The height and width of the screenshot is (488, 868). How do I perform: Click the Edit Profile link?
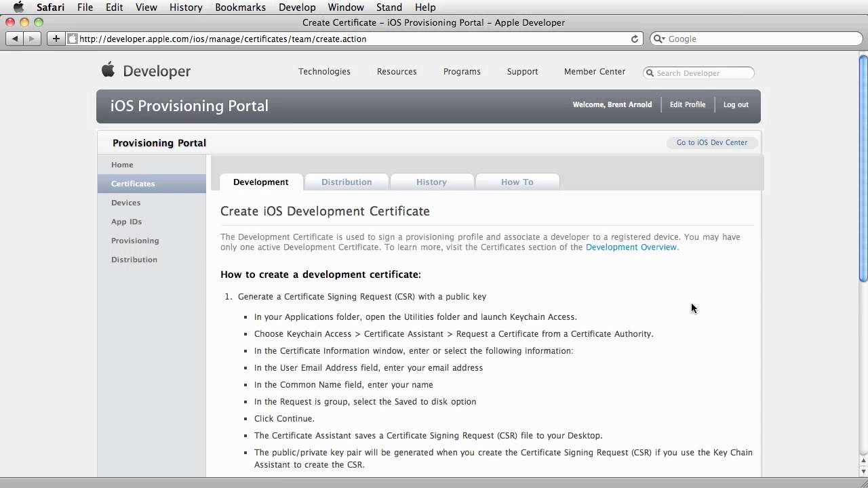click(x=688, y=104)
